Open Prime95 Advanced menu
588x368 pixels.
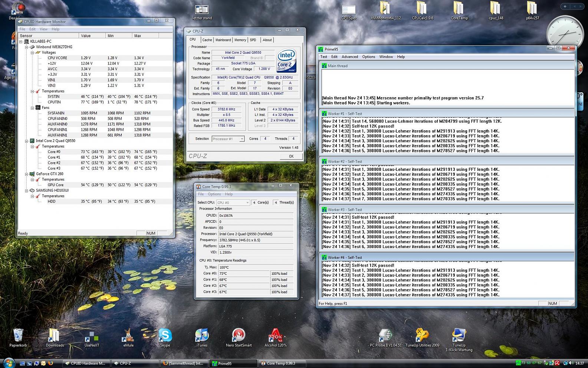350,57
